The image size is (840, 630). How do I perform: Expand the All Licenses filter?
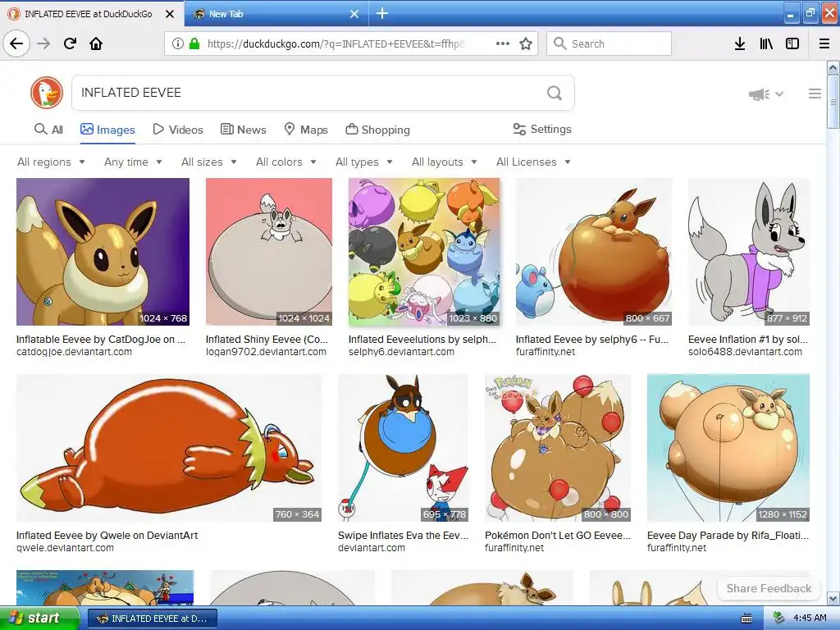pyautogui.click(x=533, y=162)
